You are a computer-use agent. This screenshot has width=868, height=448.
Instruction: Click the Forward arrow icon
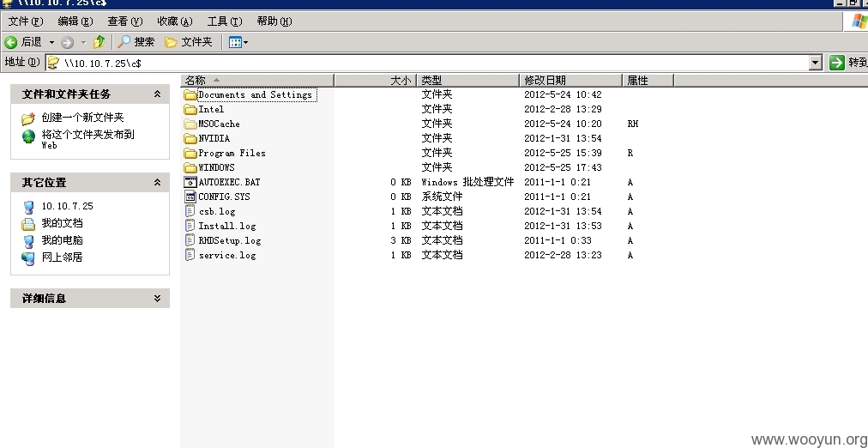pyautogui.click(x=68, y=42)
